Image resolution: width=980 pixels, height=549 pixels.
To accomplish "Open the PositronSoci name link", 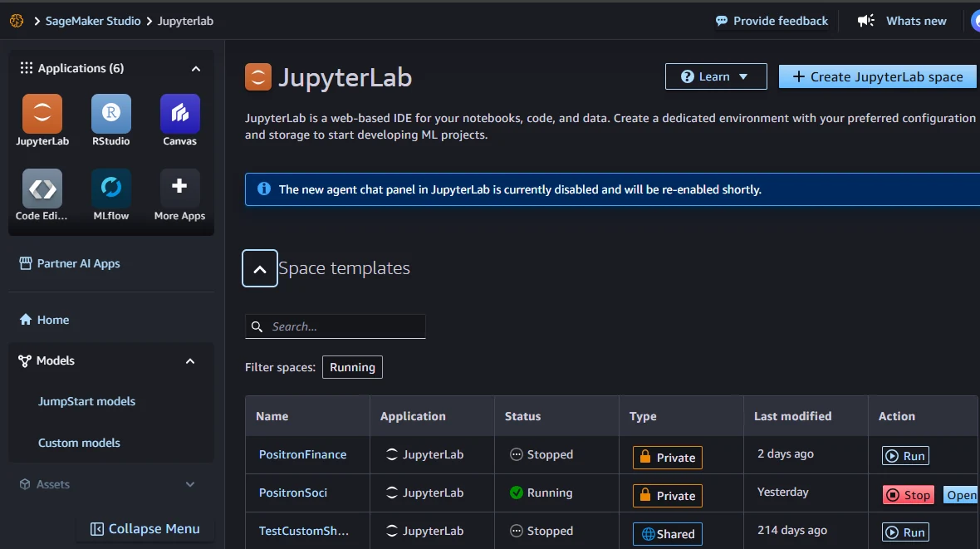I will coord(293,493).
